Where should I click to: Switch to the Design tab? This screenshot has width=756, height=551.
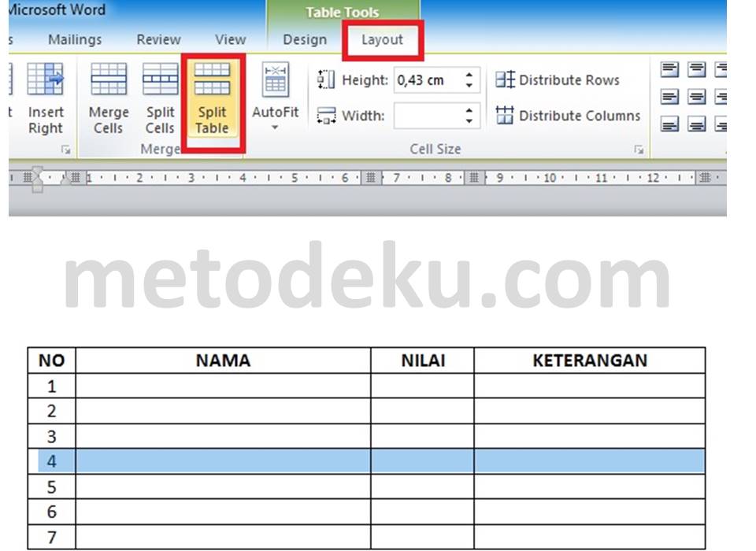(305, 39)
